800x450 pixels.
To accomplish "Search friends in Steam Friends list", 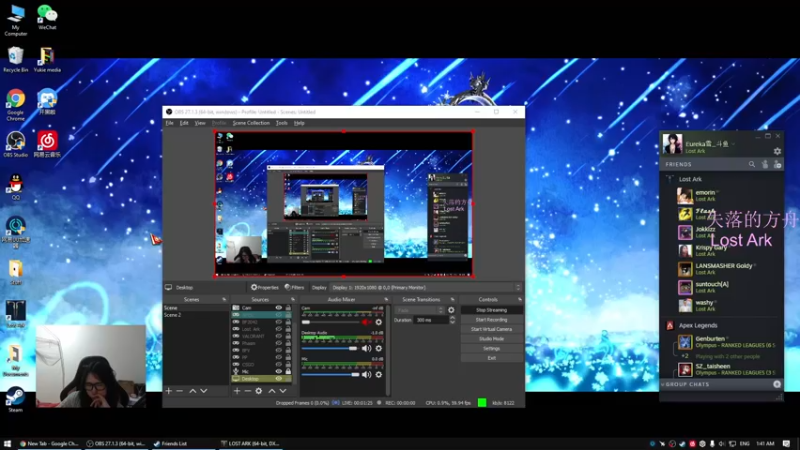I will [x=752, y=164].
